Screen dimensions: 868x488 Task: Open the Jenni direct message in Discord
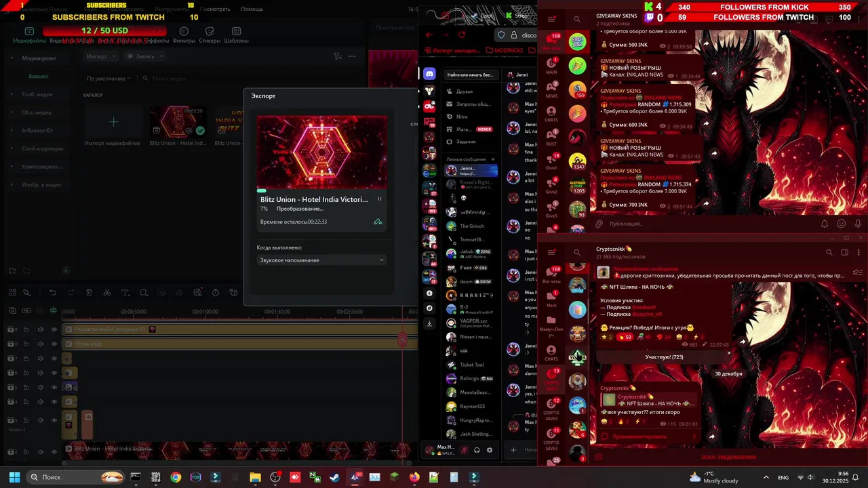(x=471, y=170)
